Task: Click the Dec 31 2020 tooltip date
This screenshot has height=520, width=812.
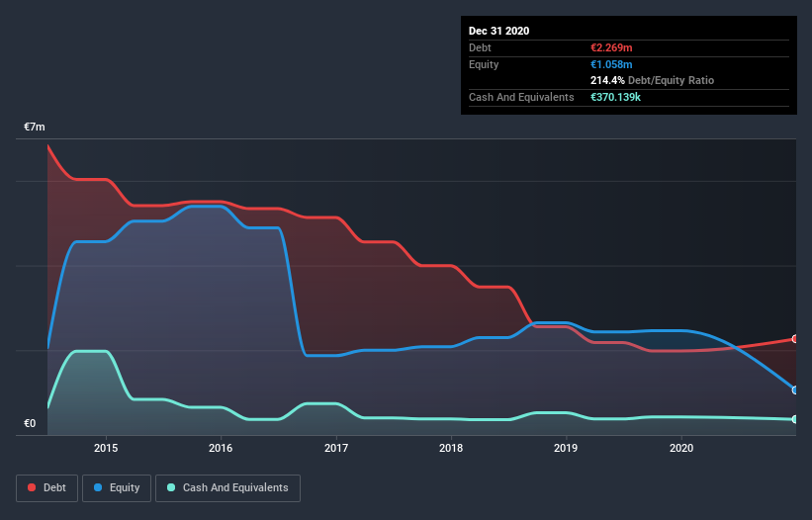Action: tap(498, 31)
